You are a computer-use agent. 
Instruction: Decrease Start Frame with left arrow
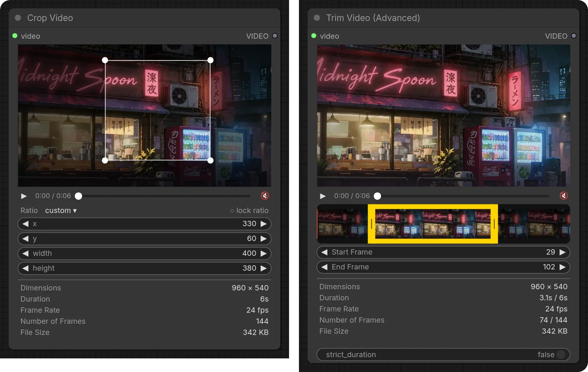click(x=324, y=252)
